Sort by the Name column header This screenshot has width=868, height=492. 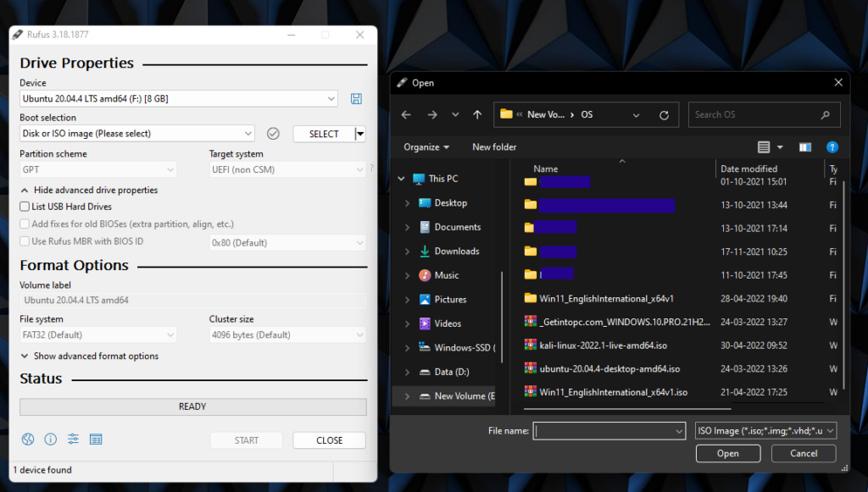[546, 169]
